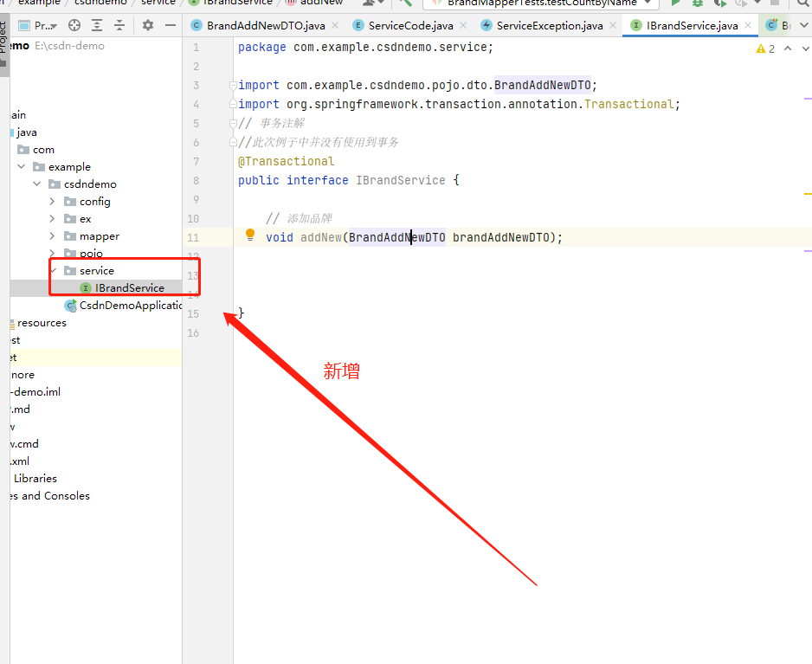Switch to ServiceCode.java tab
Image resolution: width=812 pixels, height=664 pixels.
[410, 25]
